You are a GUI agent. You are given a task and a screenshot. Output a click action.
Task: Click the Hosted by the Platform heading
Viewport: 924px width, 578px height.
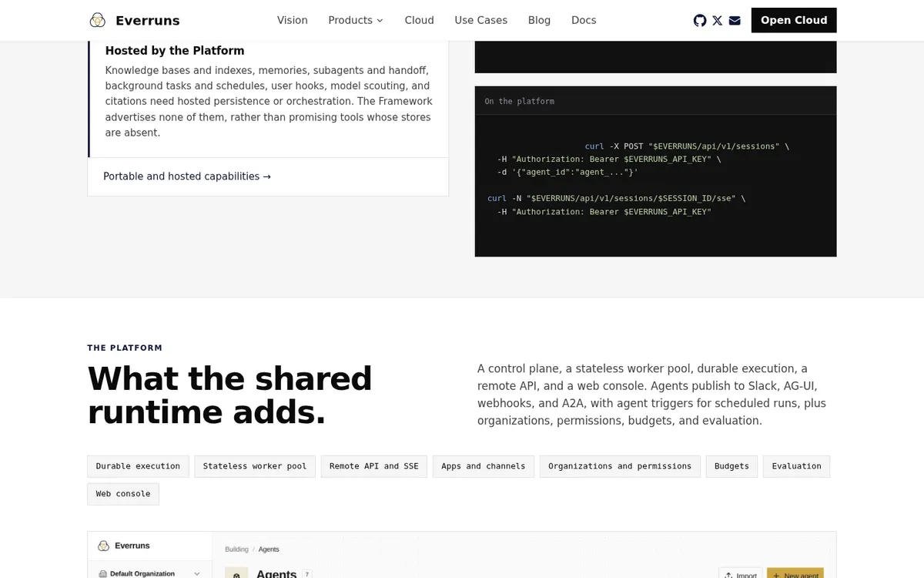pos(175,51)
